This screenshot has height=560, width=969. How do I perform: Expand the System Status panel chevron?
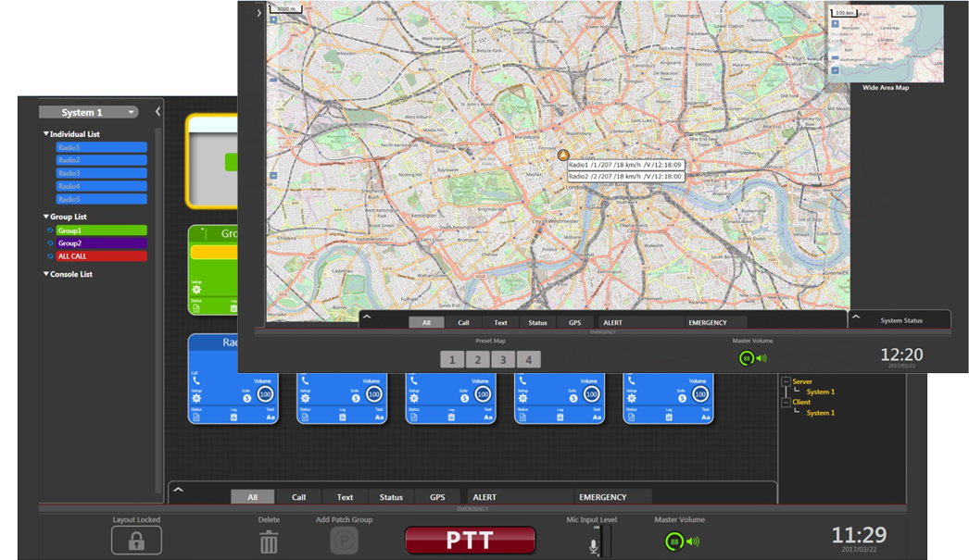[855, 317]
